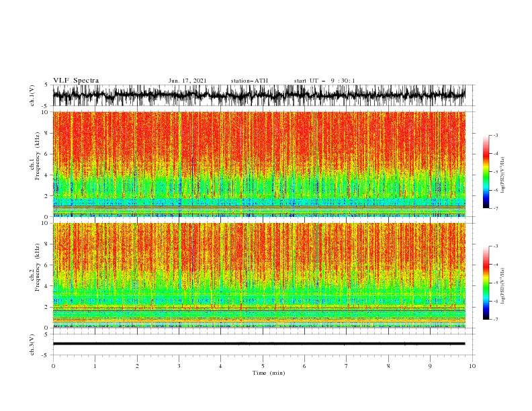This screenshot has height=411, width=532.
Task: Select the date text "Jun. 17, 2021"
Action: point(187,81)
